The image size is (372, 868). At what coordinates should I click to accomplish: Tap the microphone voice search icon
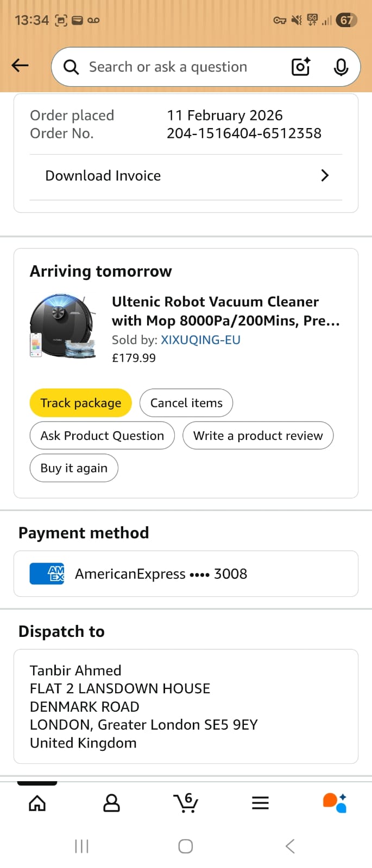(x=341, y=67)
